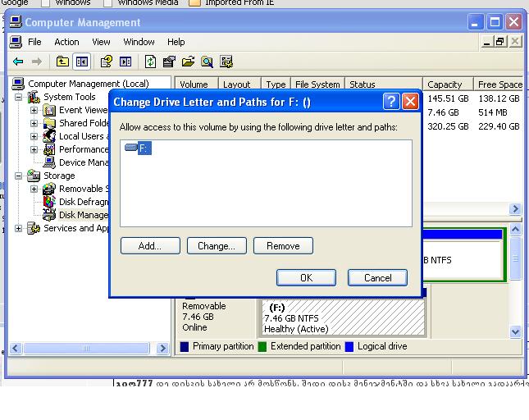Click the Free Space column header

click(x=499, y=84)
